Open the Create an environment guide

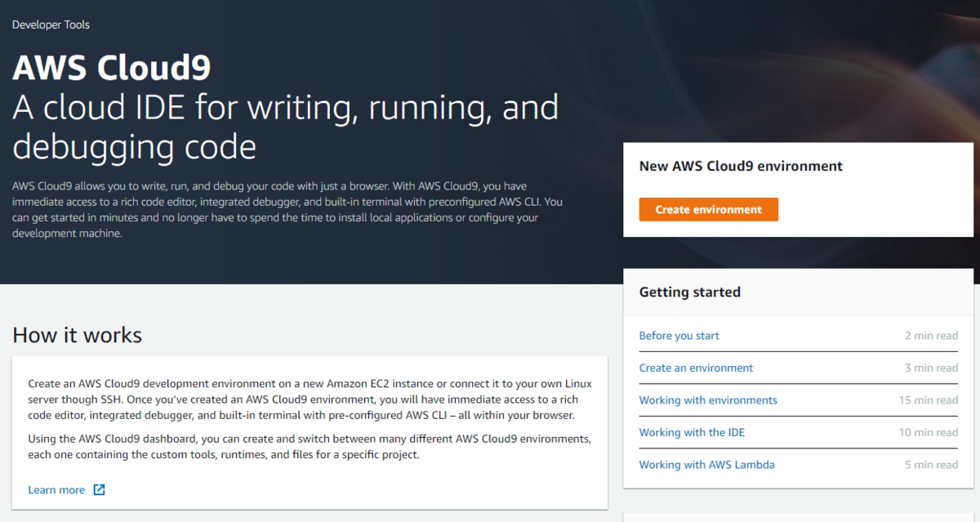coord(696,368)
